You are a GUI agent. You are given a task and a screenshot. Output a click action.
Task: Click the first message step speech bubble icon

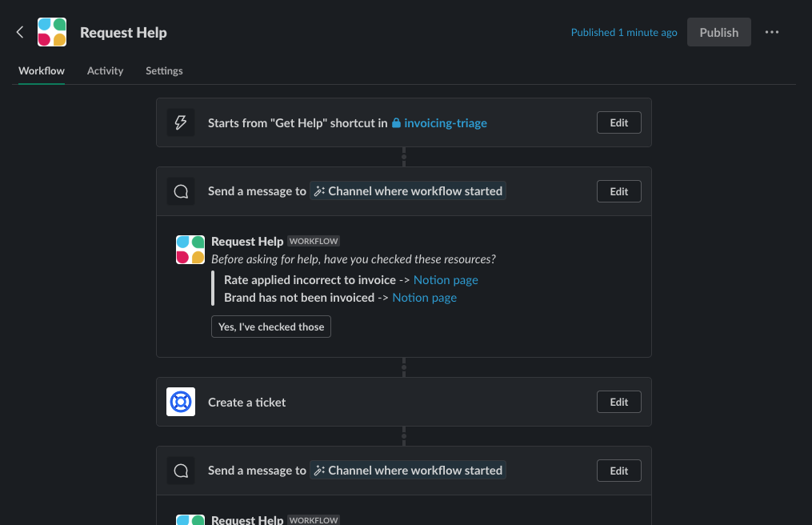[181, 192]
